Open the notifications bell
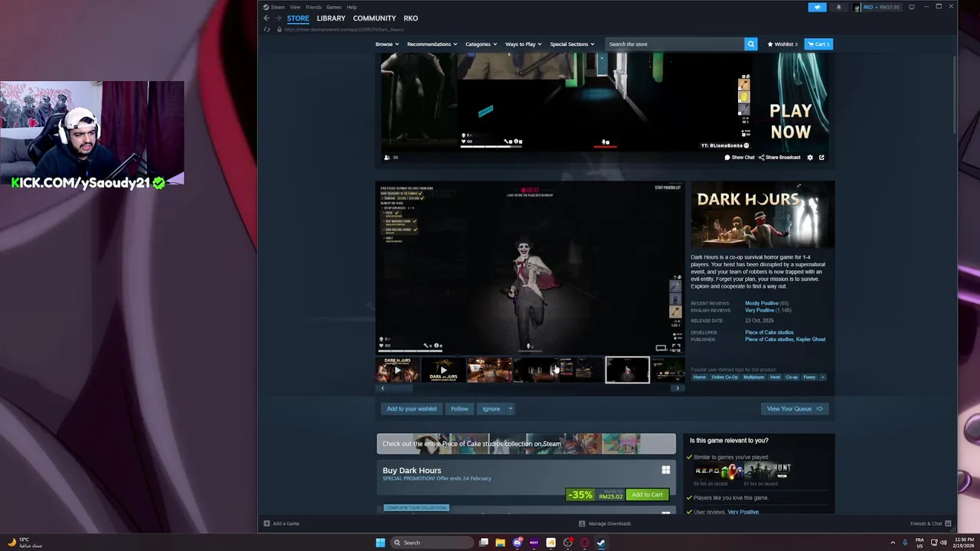The width and height of the screenshot is (980, 551). [838, 7]
